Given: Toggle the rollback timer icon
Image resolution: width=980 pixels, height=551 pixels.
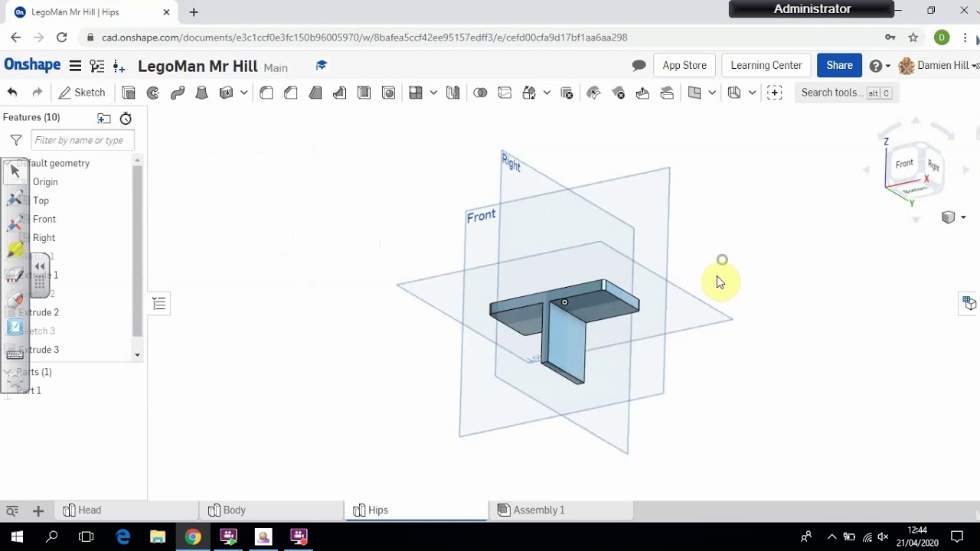Looking at the screenshot, I should [x=126, y=118].
